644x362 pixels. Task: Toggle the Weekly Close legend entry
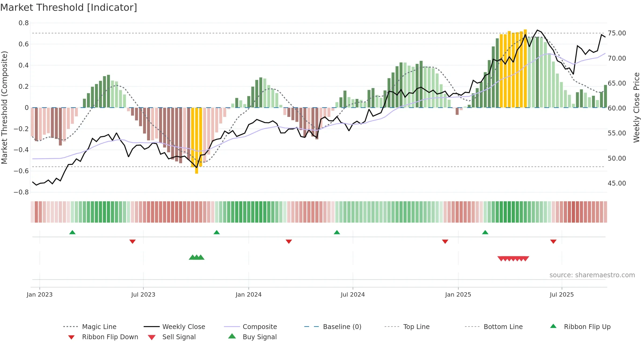click(x=174, y=327)
